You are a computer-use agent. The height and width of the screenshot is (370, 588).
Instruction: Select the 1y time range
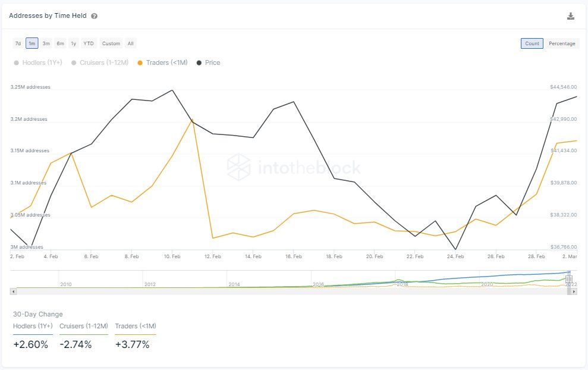73,43
